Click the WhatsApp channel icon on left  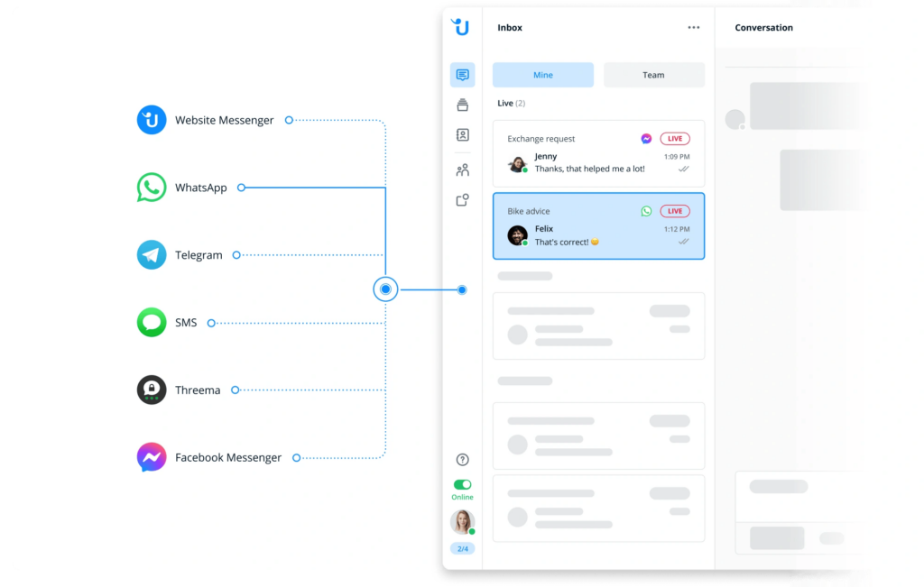152,188
